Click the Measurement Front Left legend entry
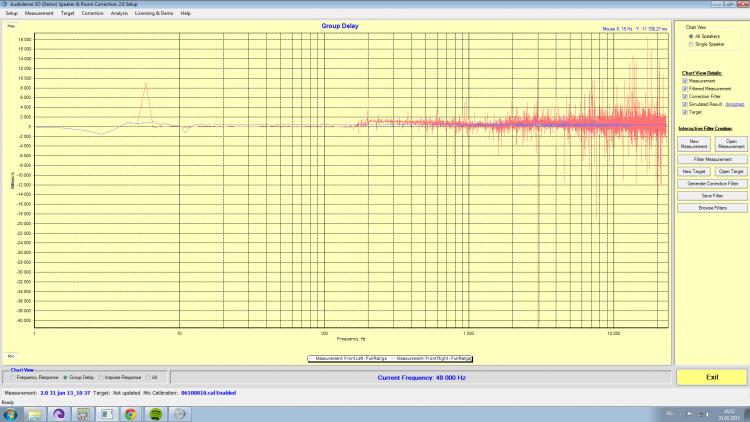Screen dimensions: 750x422 [348, 358]
